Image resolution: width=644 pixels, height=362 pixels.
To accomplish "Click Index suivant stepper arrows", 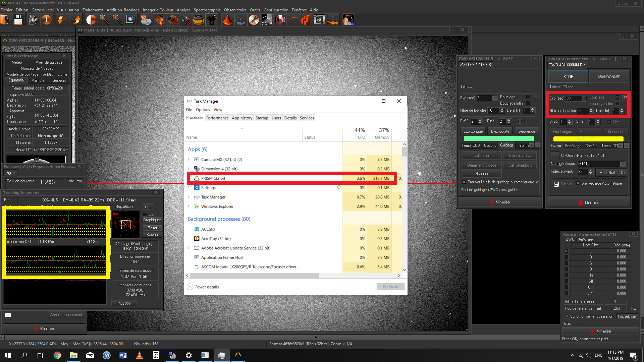I will pyautogui.click(x=591, y=172).
